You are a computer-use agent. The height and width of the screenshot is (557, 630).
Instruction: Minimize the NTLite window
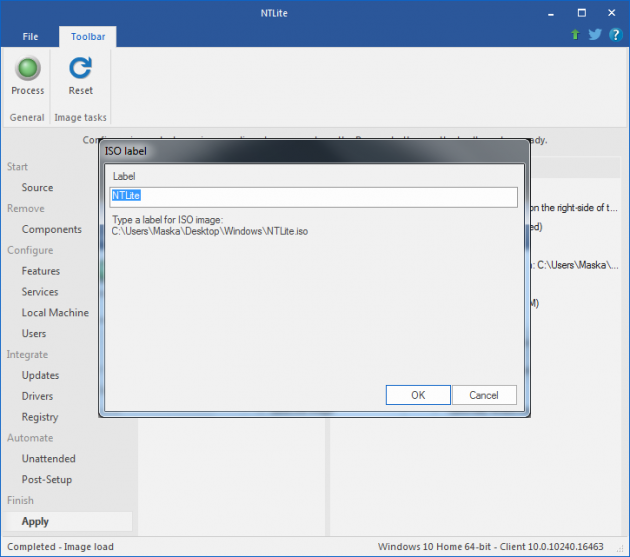pyautogui.click(x=551, y=13)
